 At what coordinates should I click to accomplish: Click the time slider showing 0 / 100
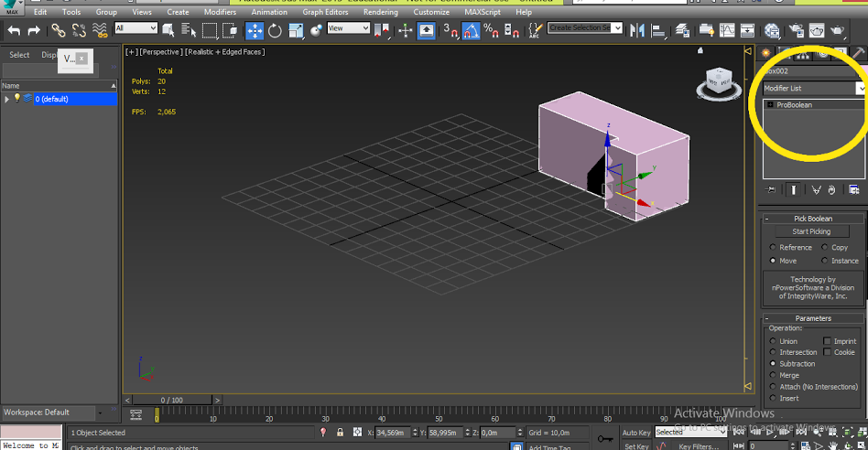tap(171, 400)
